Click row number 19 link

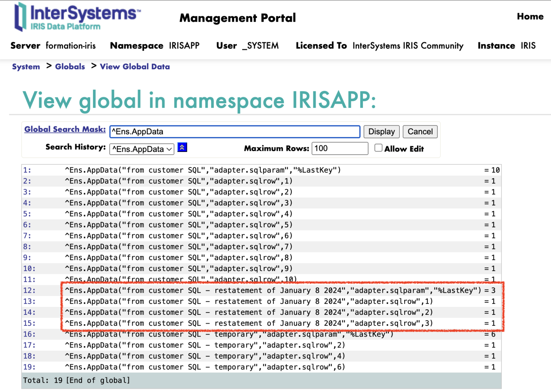29,367
